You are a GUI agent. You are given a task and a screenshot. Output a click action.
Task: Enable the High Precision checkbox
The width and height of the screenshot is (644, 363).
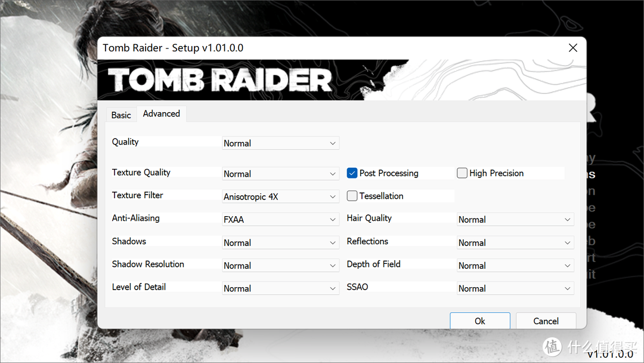pos(462,173)
